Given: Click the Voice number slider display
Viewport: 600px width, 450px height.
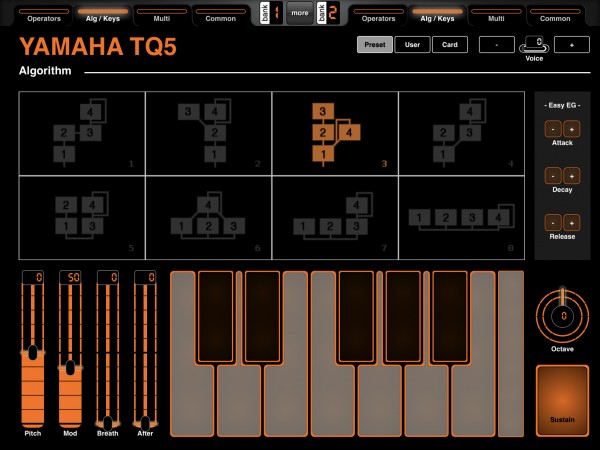Looking at the screenshot, I should coord(534,44).
